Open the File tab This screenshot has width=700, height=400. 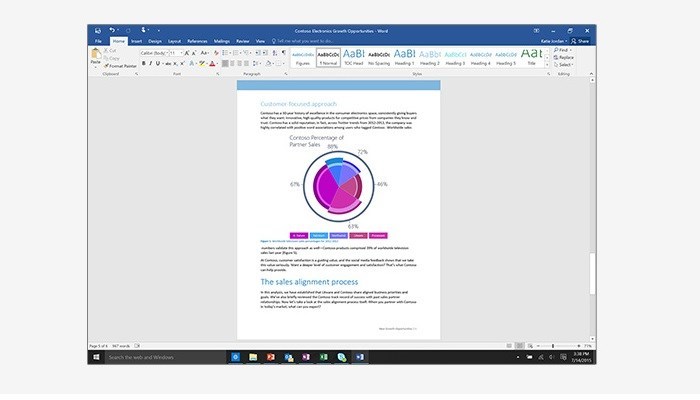98,41
